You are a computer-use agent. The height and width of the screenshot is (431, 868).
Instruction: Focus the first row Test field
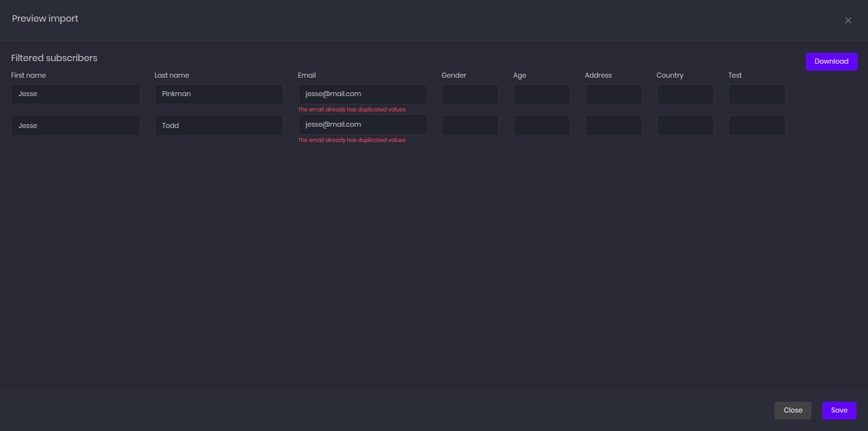(x=757, y=94)
